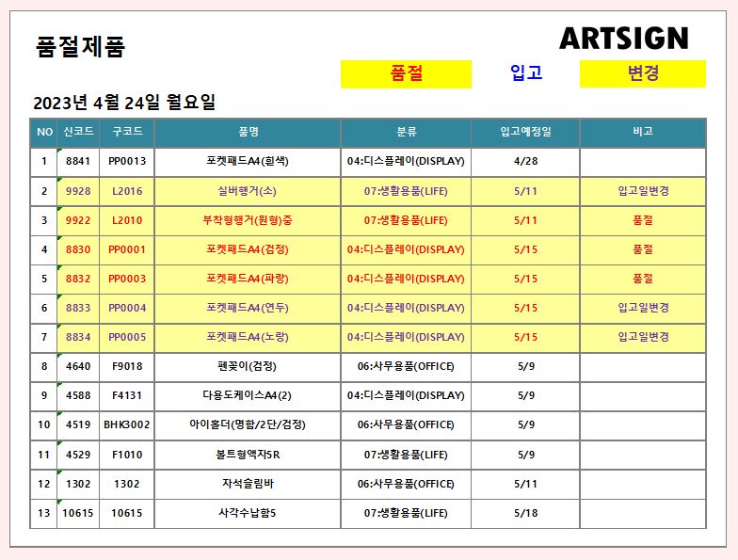Click the 품절제품 title heading

point(80,47)
